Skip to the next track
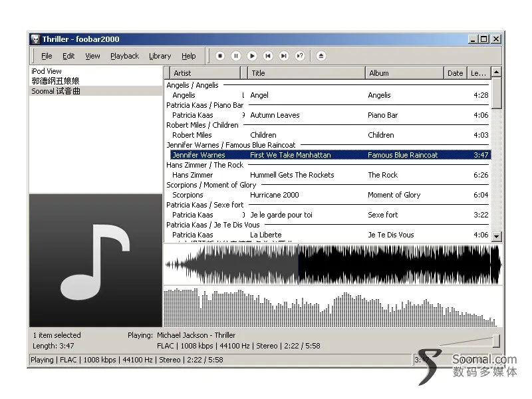The width and height of the screenshot is (532, 399). [284, 56]
